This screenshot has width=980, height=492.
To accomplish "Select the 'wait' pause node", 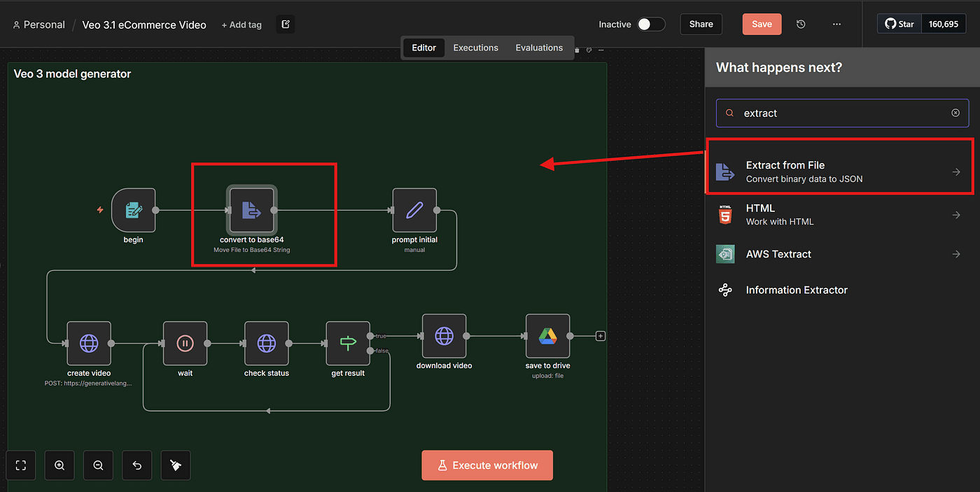I will [x=185, y=343].
